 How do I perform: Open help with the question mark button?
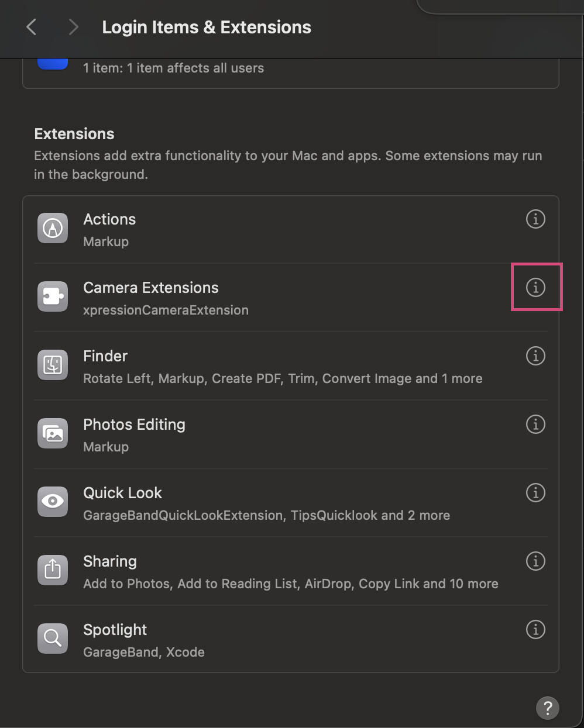(548, 708)
